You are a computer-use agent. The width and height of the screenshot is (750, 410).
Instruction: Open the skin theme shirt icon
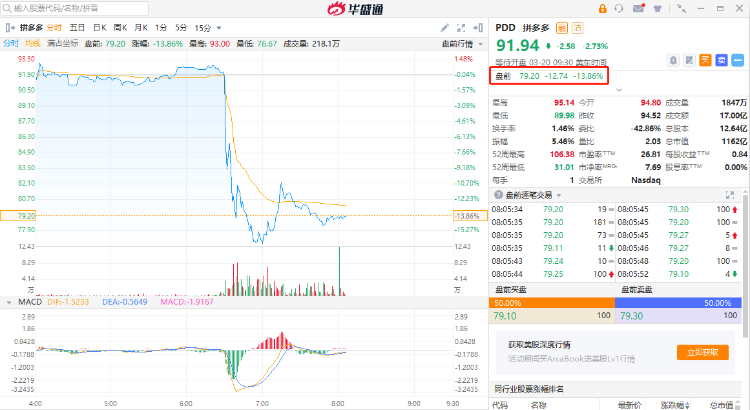click(x=658, y=8)
